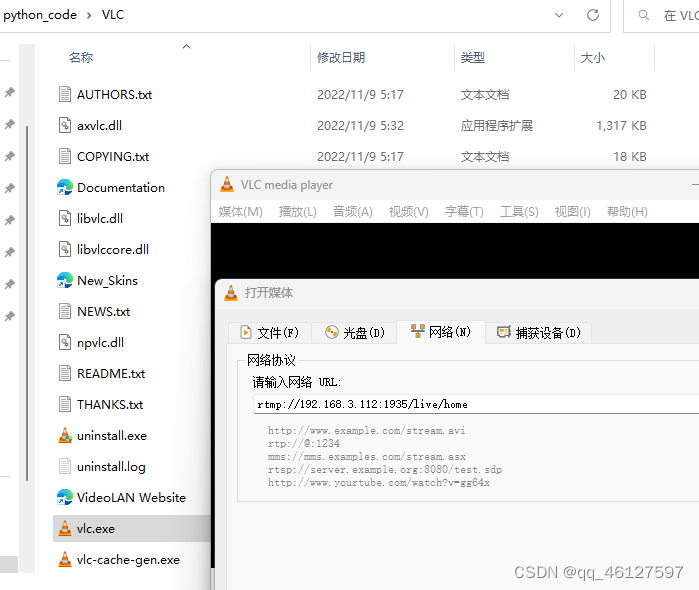Screen dimensions: 699x590
Task: Select the libvlccore.dll file name
Action: click(113, 249)
